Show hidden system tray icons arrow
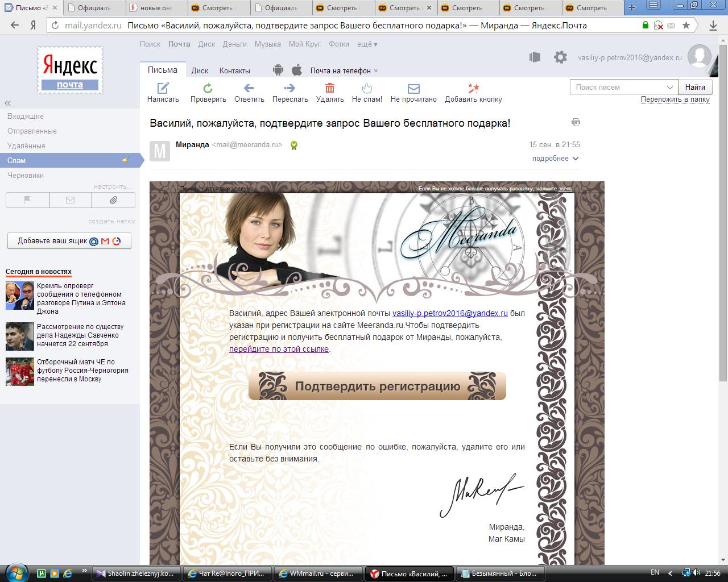The image size is (728, 582). 671,572
